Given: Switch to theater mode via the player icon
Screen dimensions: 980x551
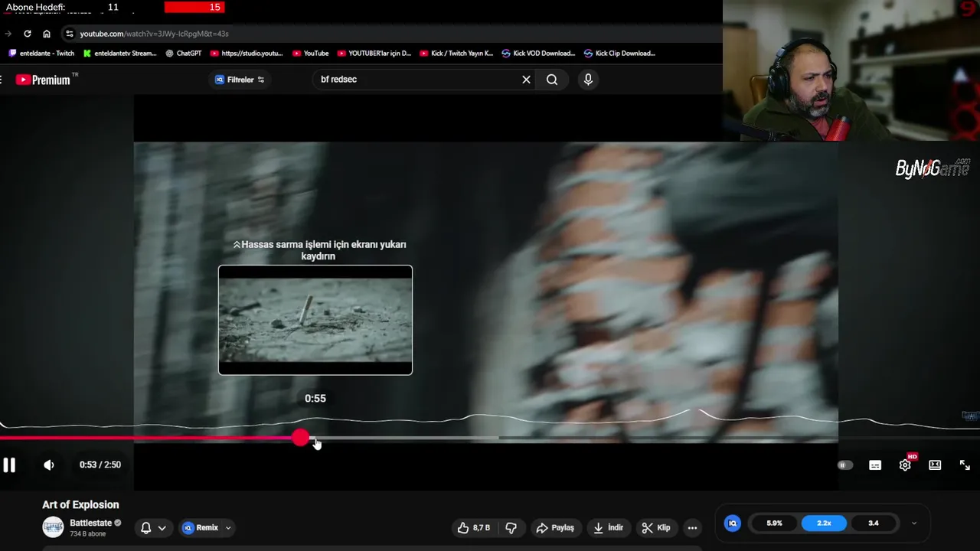Looking at the screenshot, I should pyautogui.click(x=935, y=465).
